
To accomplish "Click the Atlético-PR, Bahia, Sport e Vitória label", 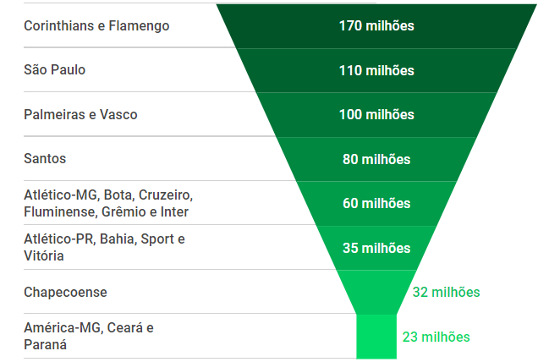I will click(x=104, y=247).
